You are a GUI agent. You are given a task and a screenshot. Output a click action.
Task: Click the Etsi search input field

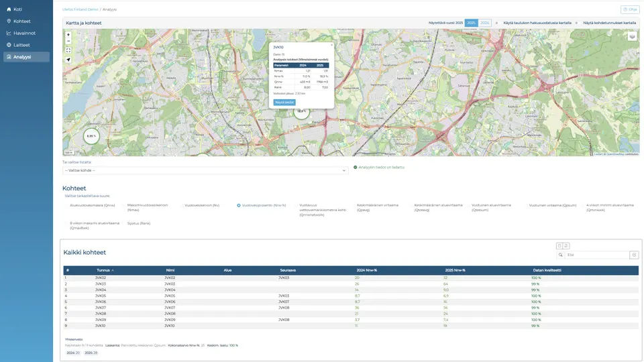pyautogui.click(x=597, y=255)
